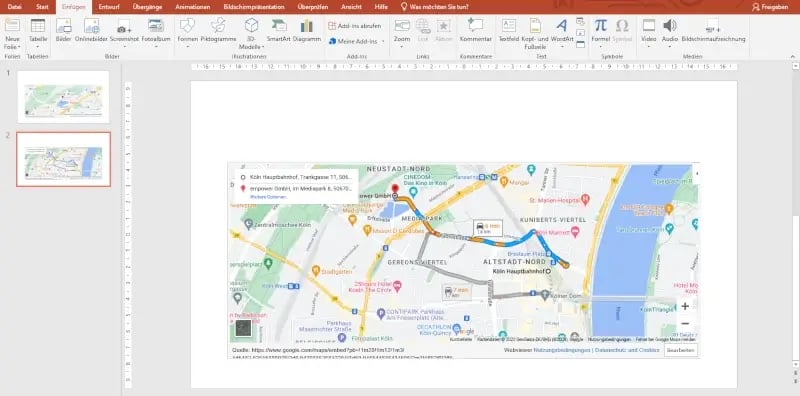Collapse the ribbon with the chevron
The width and height of the screenshot is (800, 396).
click(x=792, y=56)
